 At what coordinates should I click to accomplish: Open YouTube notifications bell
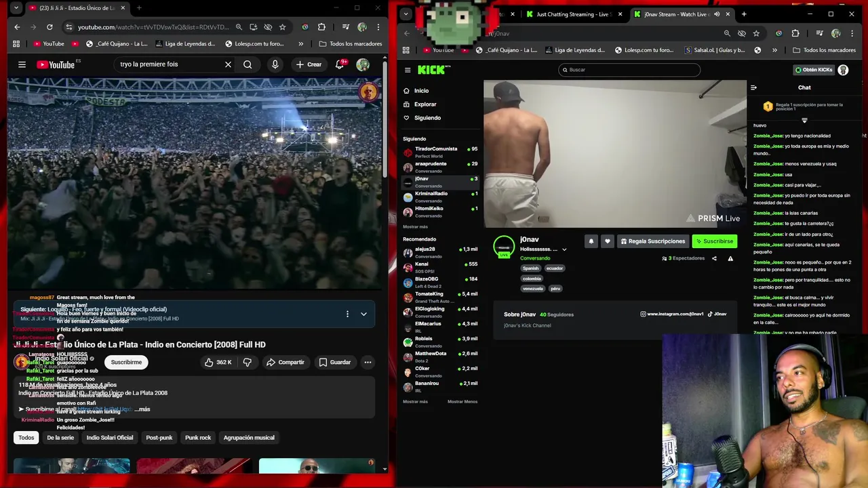(340, 64)
